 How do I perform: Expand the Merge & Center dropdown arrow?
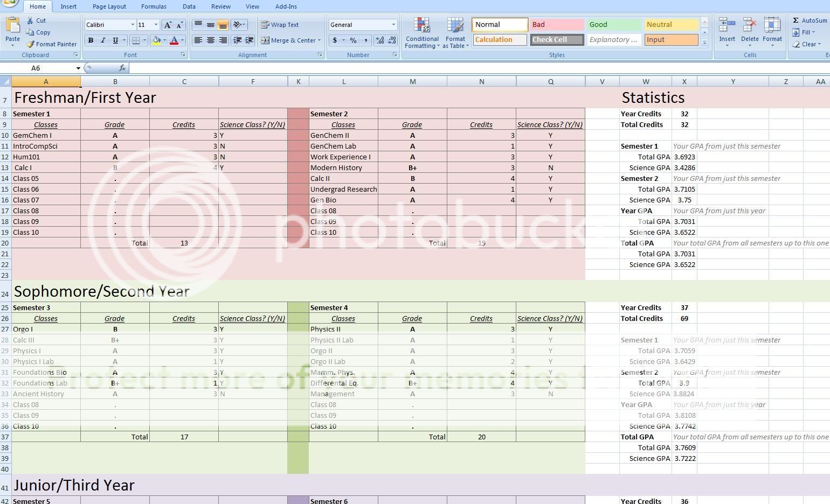pos(319,40)
